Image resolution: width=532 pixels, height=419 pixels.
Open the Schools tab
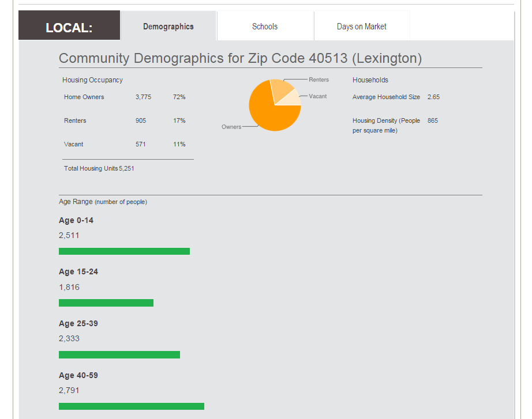(x=265, y=26)
